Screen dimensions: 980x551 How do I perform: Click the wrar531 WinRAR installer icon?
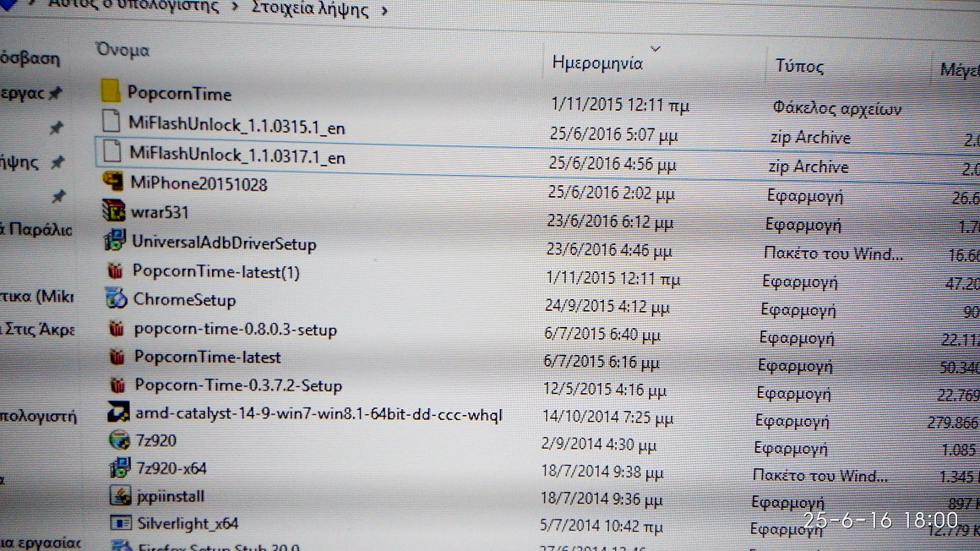114,210
